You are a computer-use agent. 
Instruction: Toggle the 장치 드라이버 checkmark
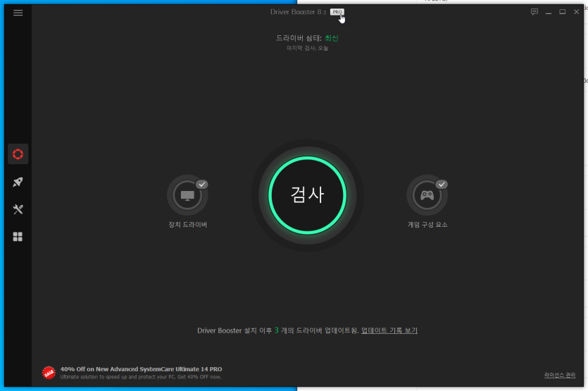tap(201, 185)
